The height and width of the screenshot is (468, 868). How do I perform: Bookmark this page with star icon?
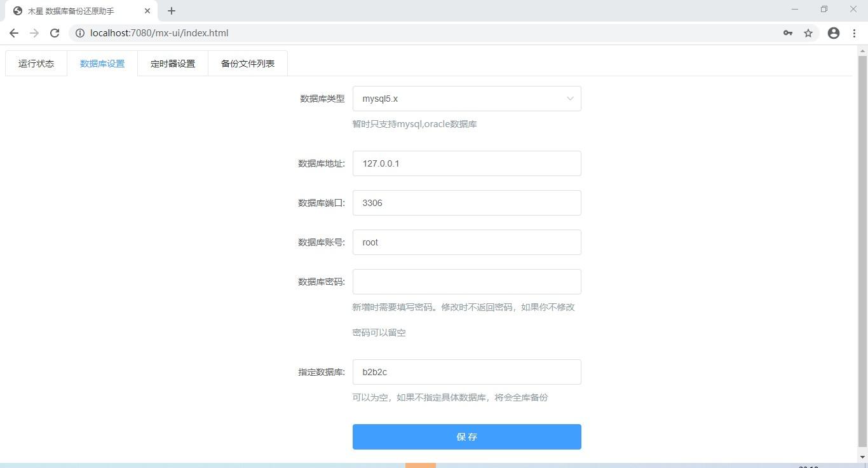point(808,33)
